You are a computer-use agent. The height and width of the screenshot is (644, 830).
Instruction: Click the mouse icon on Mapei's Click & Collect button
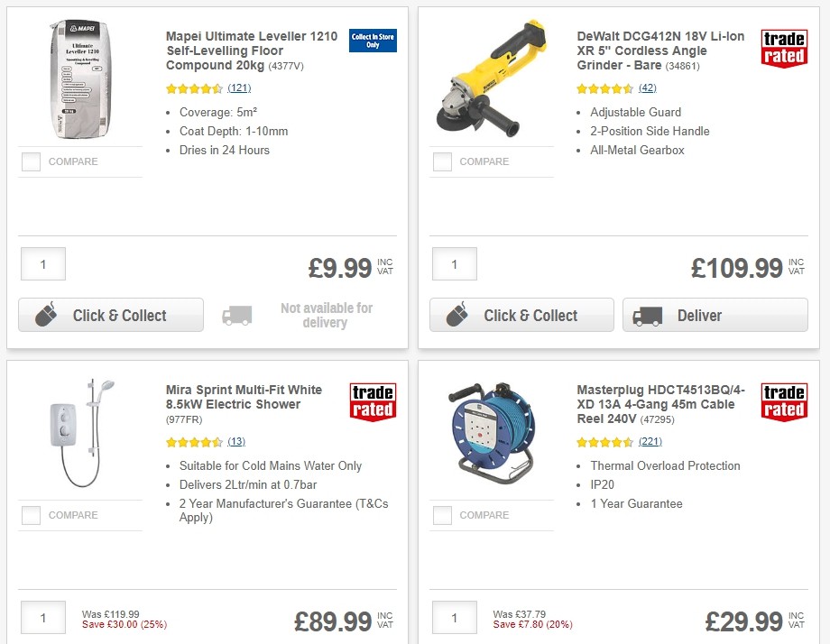click(48, 316)
